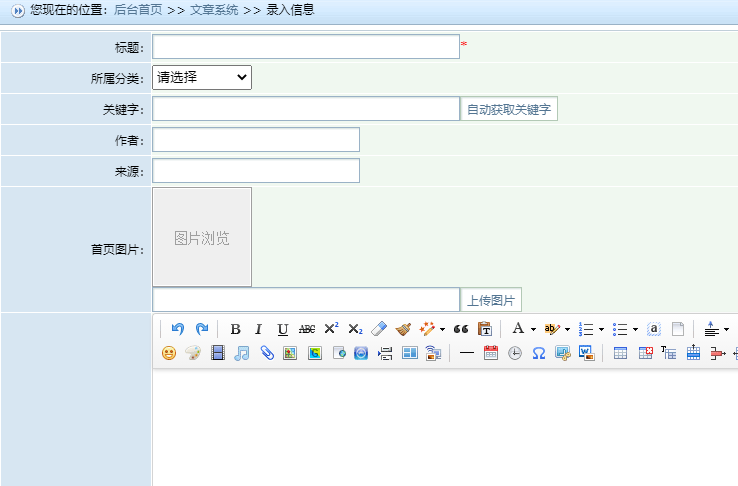
Task: Insert special character omega icon
Action: click(x=539, y=353)
